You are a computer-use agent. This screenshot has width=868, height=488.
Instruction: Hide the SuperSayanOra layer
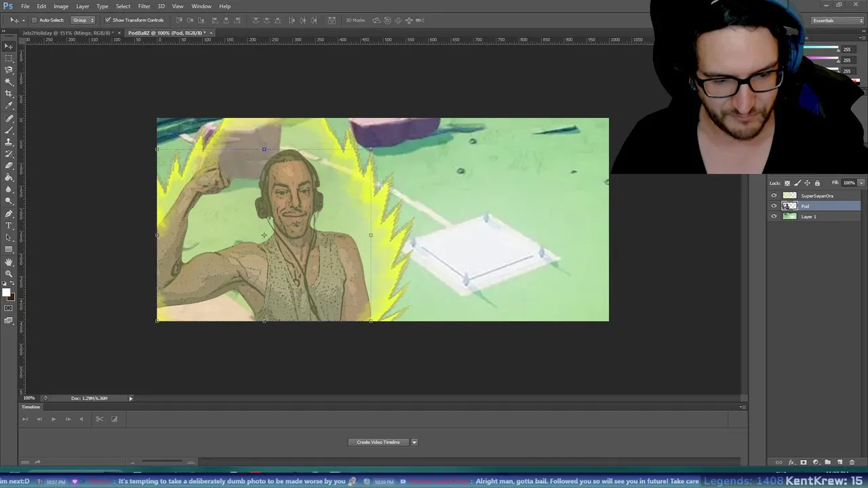[x=774, y=196]
